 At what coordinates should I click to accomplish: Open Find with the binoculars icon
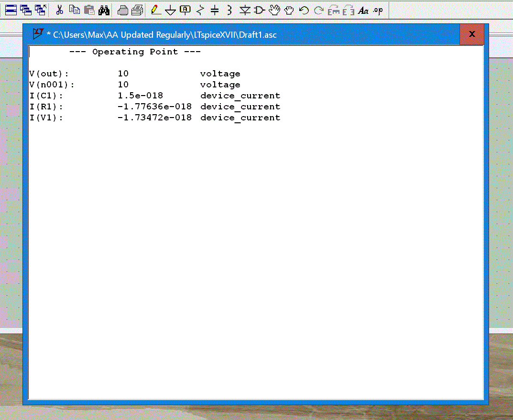(x=104, y=10)
